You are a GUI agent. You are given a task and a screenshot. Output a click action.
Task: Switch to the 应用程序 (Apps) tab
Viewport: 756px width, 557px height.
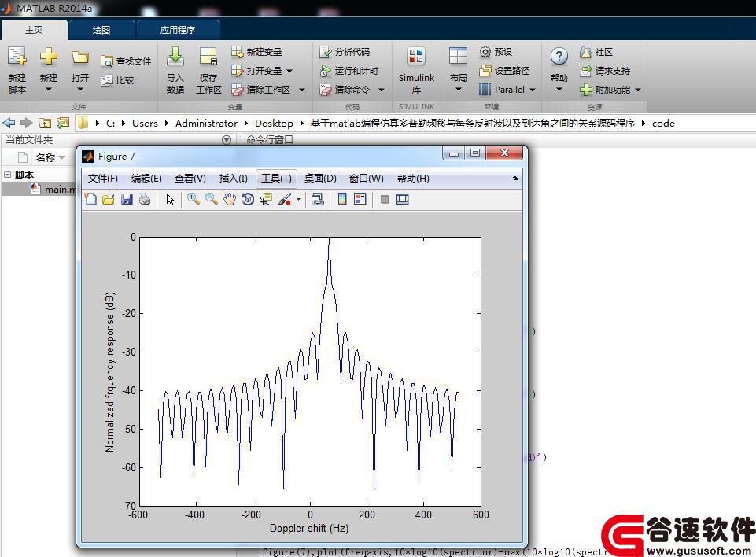point(178,30)
